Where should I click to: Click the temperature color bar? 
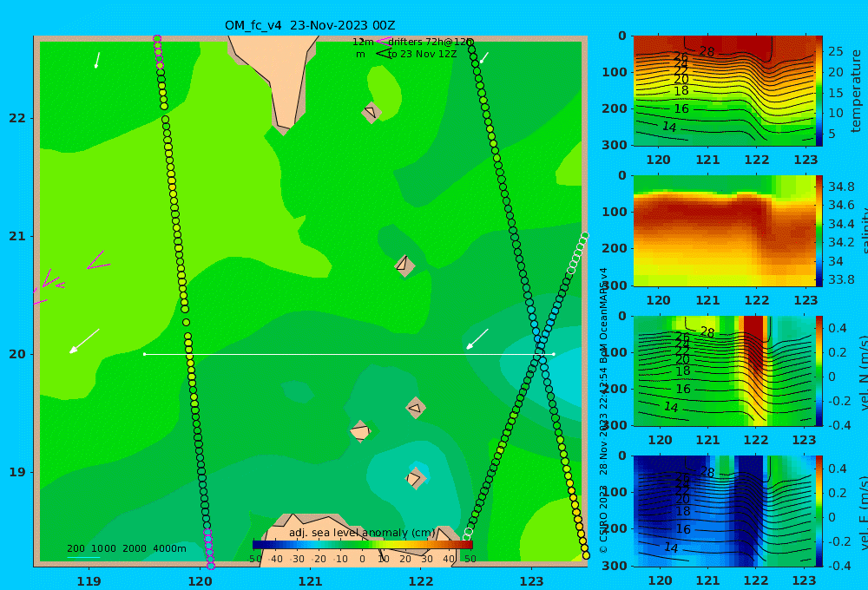click(819, 91)
